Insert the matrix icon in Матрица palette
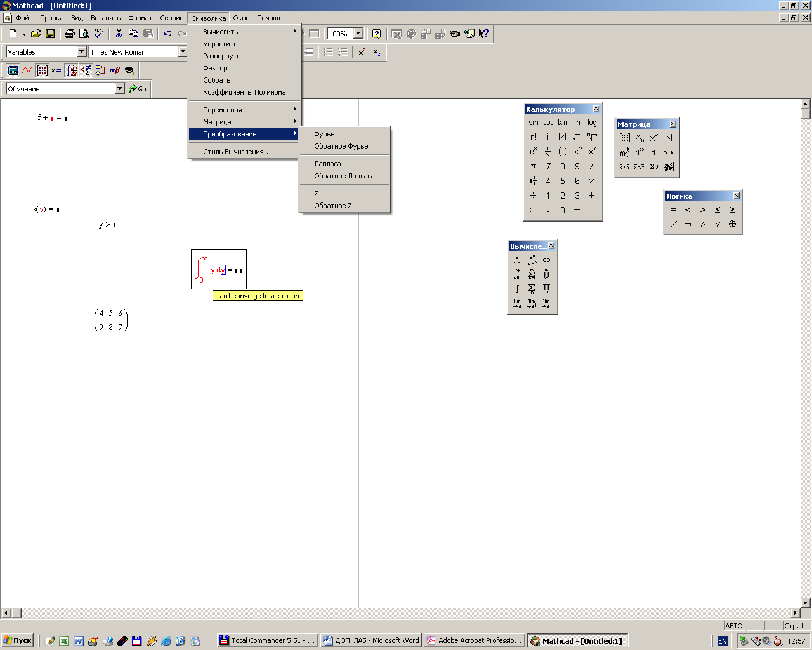The image size is (812, 650). coord(625,138)
